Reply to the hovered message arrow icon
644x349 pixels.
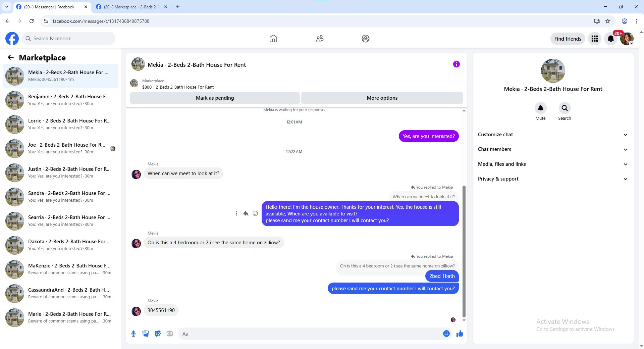click(x=246, y=213)
